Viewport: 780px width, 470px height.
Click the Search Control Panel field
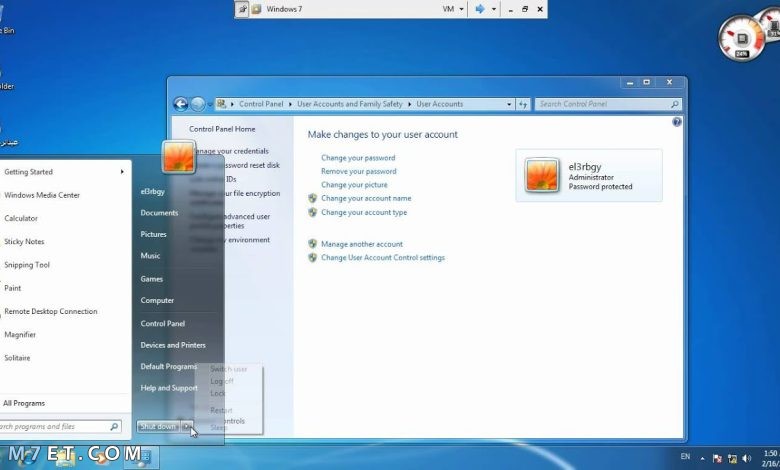click(608, 104)
